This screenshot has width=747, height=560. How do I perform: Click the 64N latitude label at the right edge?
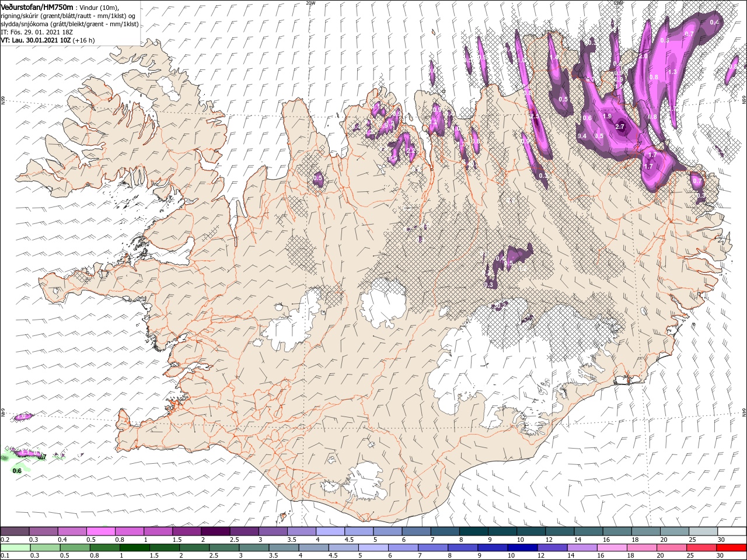[744, 412]
